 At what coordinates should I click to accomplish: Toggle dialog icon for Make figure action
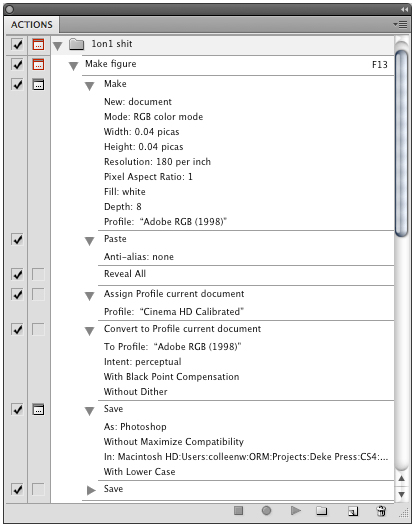pyautogui.click(x=38, y=64)
